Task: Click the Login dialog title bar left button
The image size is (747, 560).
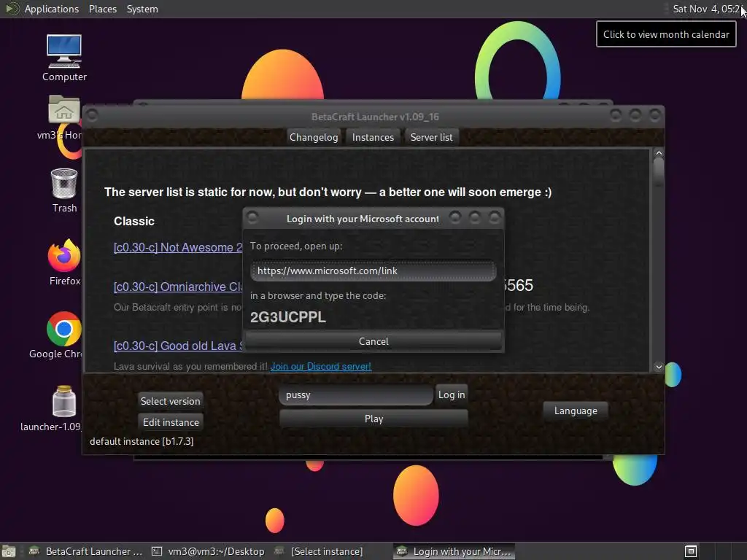Action: click(252, 217)
